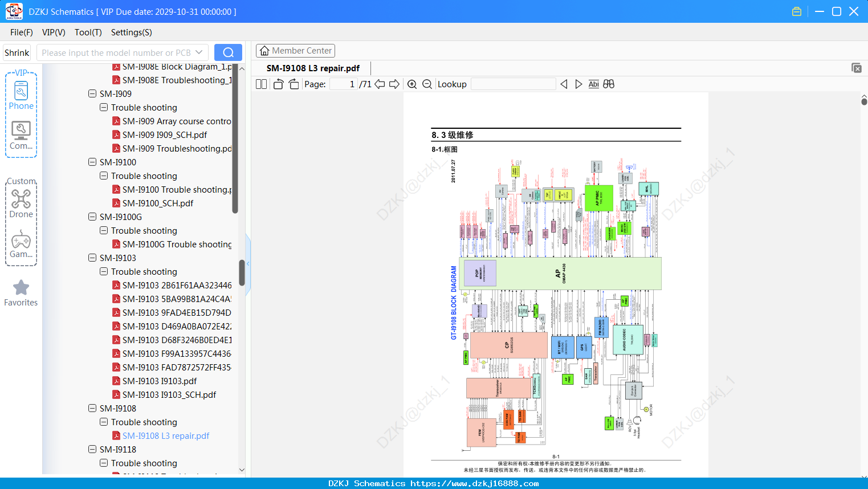Viewport: 868px width, 489px height.
Task: Open the VIP(V) menu
Action: pyautogui.click(x=54, y=32)
